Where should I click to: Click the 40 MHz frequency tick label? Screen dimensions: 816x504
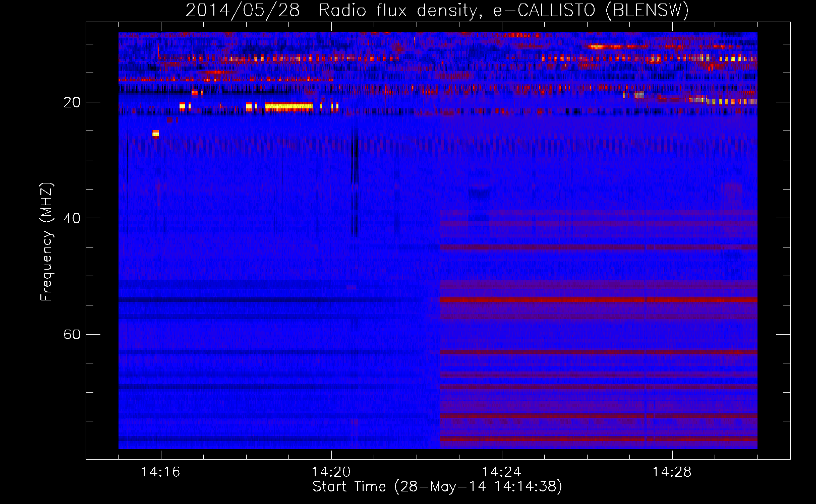(72, 219)
